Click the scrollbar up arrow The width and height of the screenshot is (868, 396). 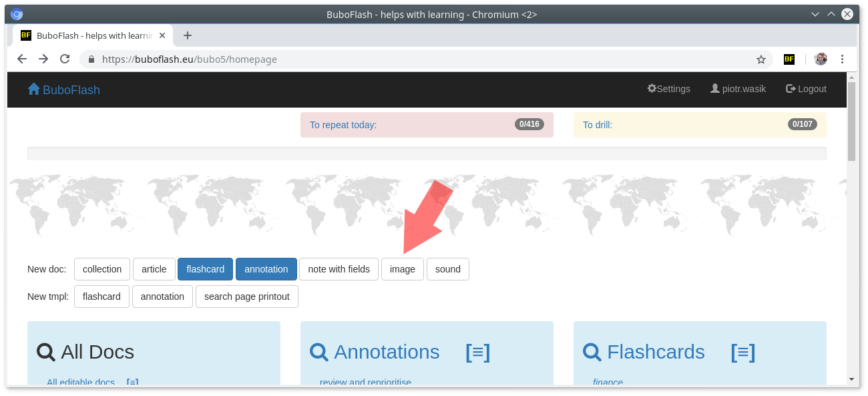pos(851,77)
